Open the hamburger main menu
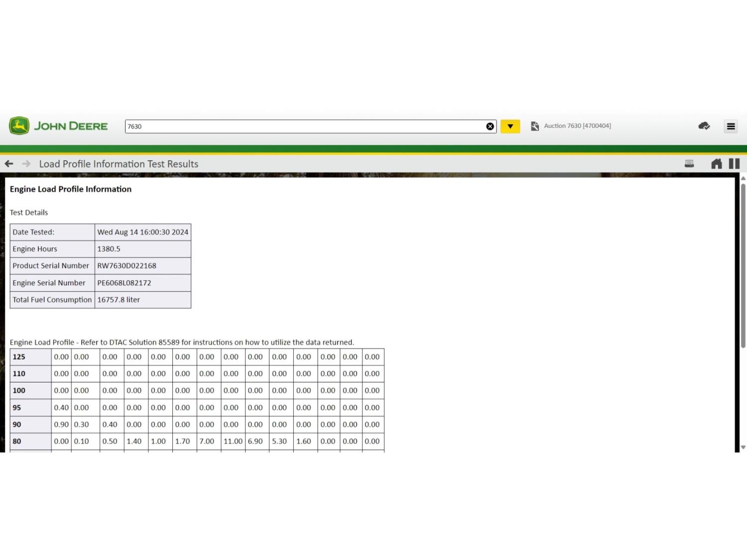 731,126
